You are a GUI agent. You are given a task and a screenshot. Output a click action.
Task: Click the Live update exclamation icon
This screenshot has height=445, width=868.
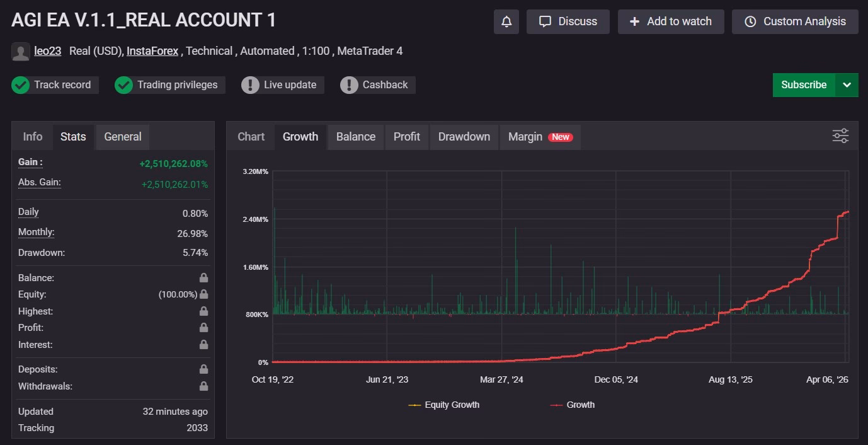250,85
